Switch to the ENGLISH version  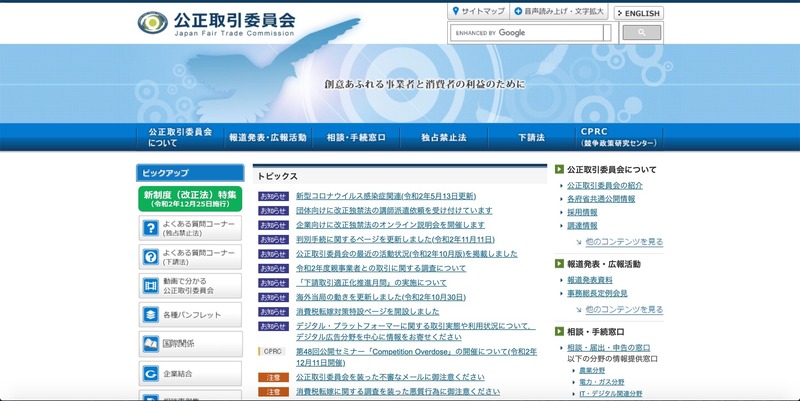point(638,13)
